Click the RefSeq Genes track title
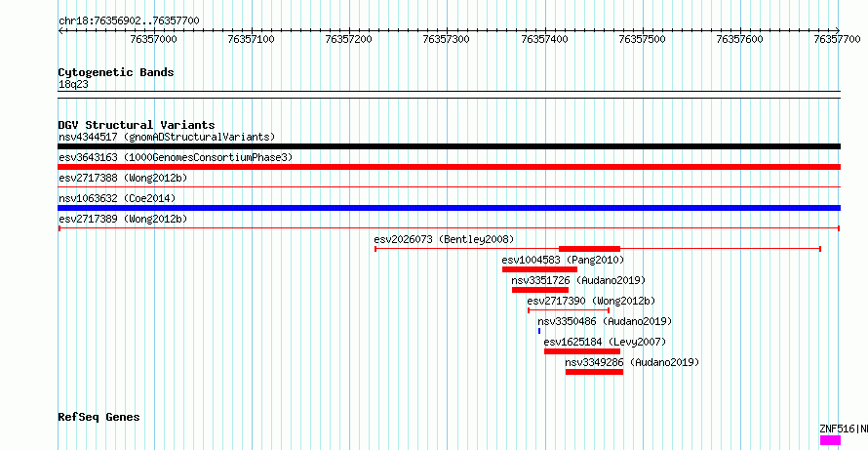The image size is (868, 450). point(99,417)
